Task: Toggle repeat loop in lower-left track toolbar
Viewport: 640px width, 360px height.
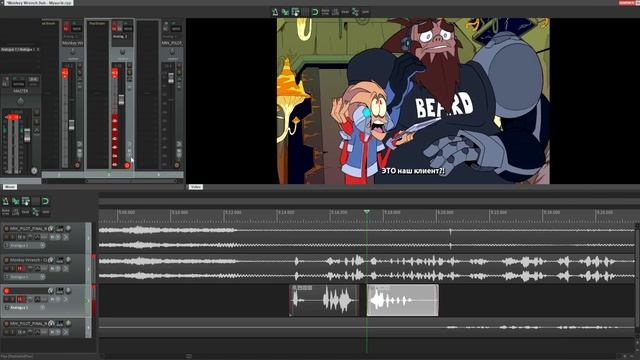Action: pyautogui.click(x=45, y=201)
